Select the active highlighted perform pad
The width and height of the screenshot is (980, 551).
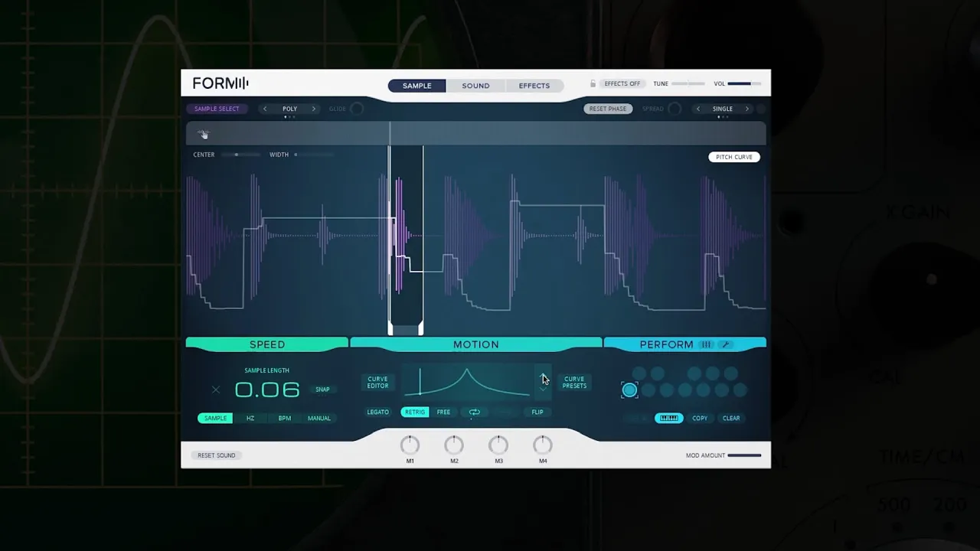[x=629, y=390]
